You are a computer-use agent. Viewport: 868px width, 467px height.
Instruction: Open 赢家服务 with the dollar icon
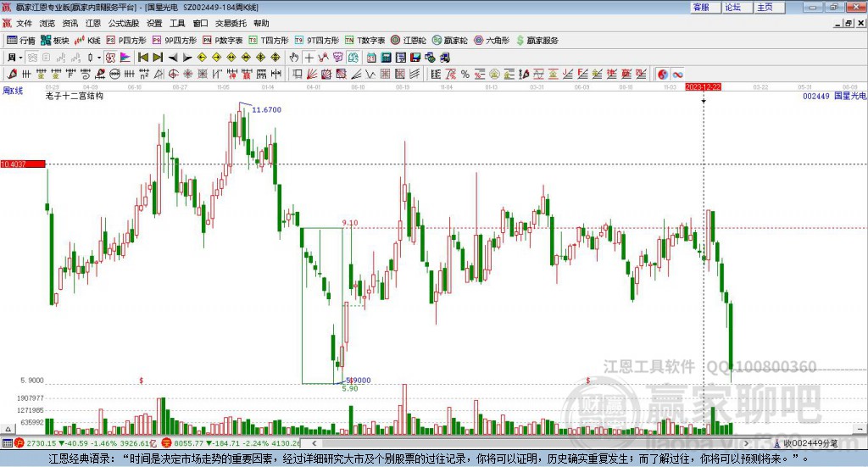coord(537,41)
